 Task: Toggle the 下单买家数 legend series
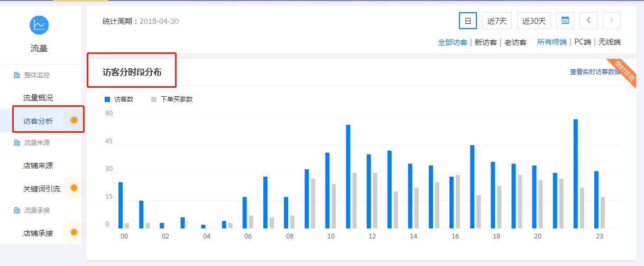pos(172,99)
